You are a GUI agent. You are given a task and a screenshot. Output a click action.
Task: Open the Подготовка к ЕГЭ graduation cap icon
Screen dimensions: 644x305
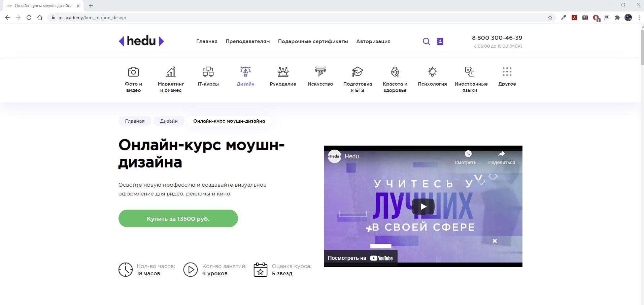coord(358,71)
